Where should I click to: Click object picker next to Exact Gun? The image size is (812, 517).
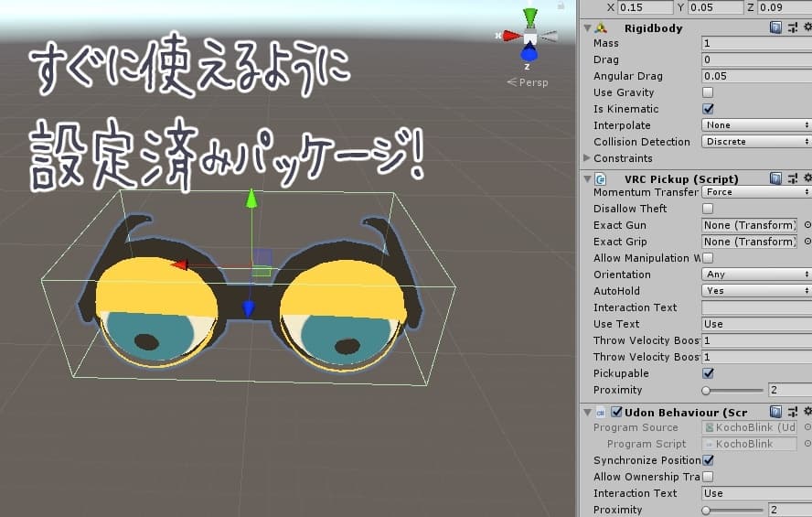pos(807,225)
